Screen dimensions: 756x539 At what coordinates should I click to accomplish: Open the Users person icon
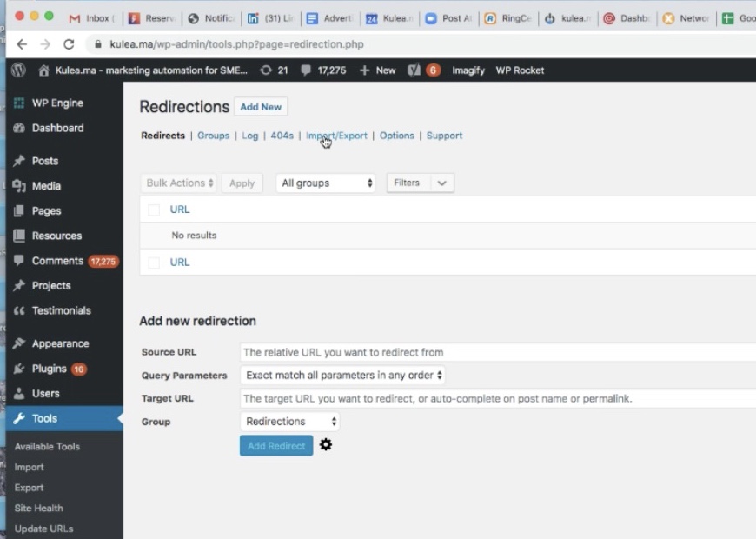(19, 393)
